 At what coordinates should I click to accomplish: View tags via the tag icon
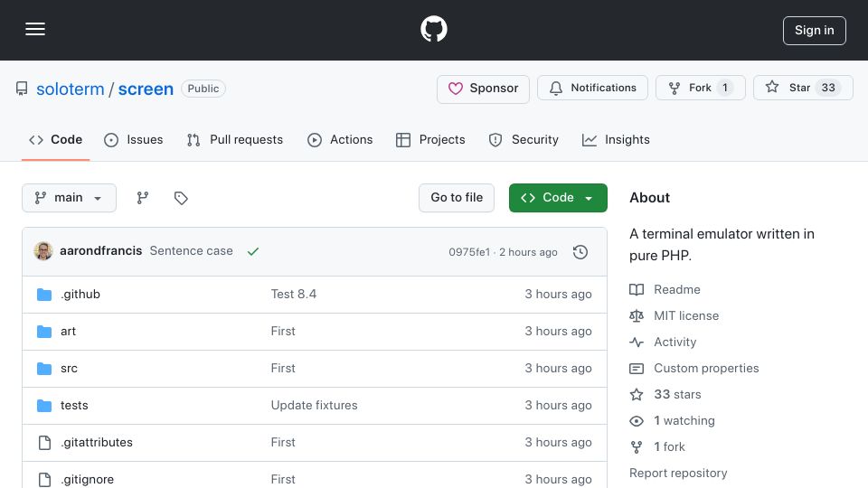(181, 198)
